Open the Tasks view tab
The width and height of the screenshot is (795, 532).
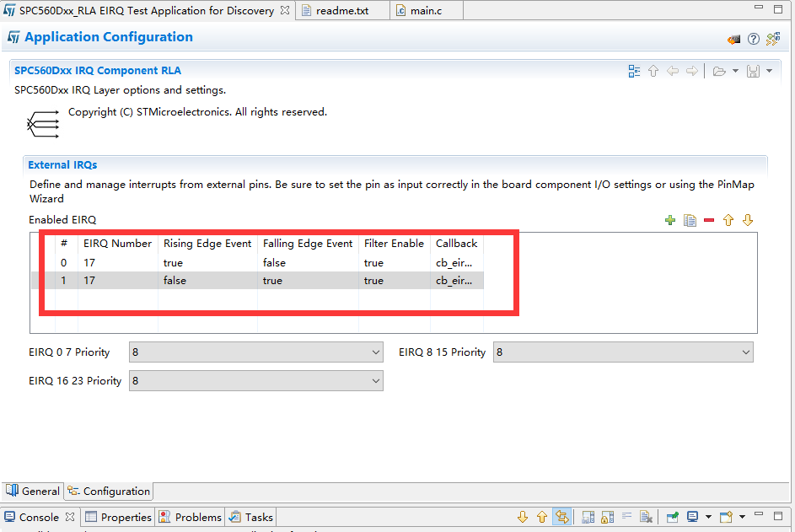(x=251, y=517)
